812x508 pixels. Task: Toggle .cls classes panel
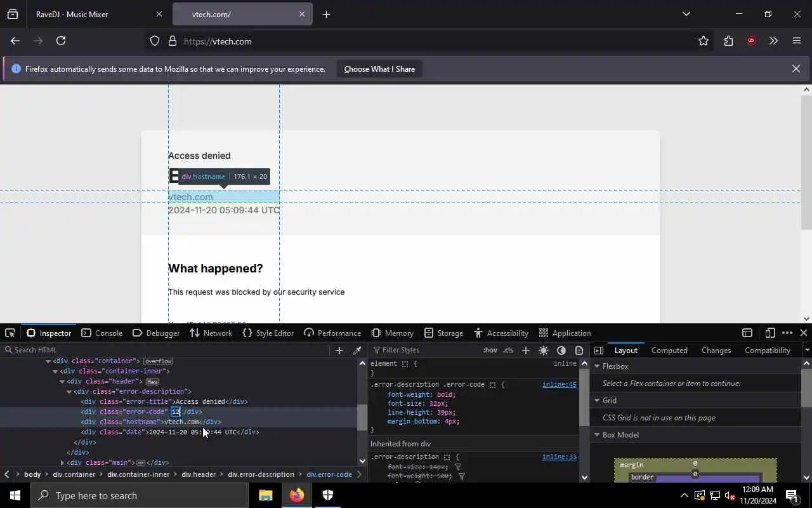point(508,350)
